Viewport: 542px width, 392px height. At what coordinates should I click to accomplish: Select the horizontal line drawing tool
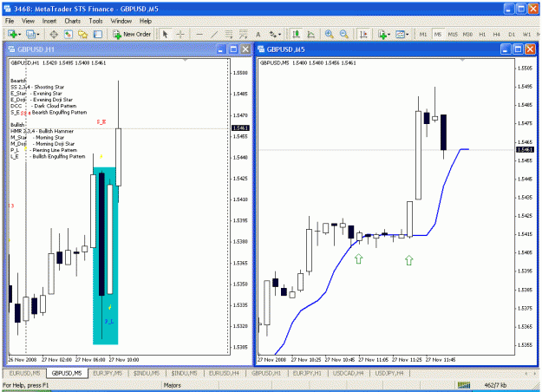click(x=199, y=34)
